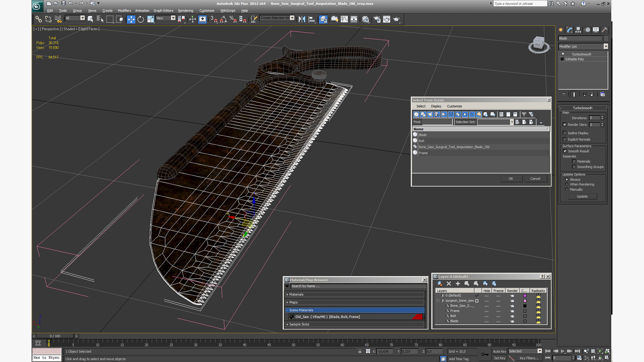Screen dimensions: 644x362
Task: Select the When Rendering update option
Action: [x=567, y=184]
